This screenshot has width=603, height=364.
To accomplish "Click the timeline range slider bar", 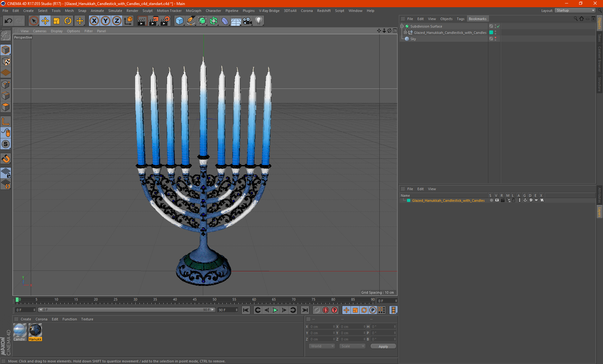I will point(126,310).
